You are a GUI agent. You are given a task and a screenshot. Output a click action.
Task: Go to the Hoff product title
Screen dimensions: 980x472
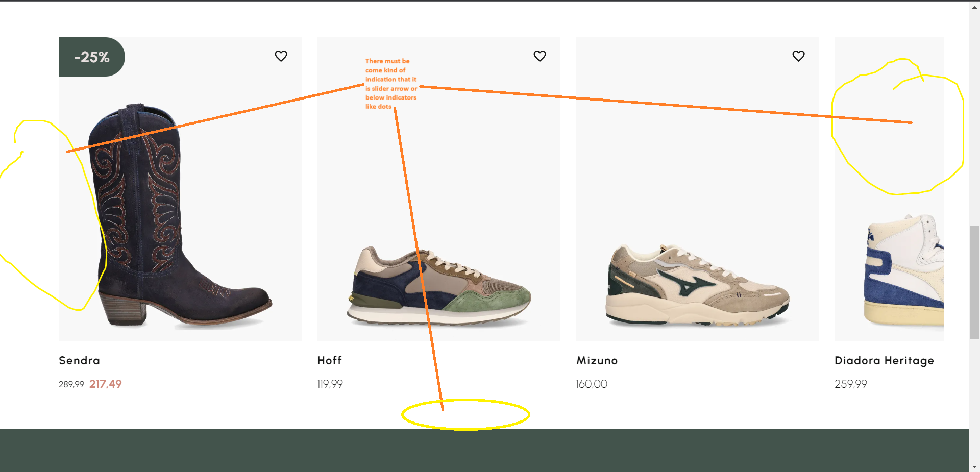[x=330, y=361]
